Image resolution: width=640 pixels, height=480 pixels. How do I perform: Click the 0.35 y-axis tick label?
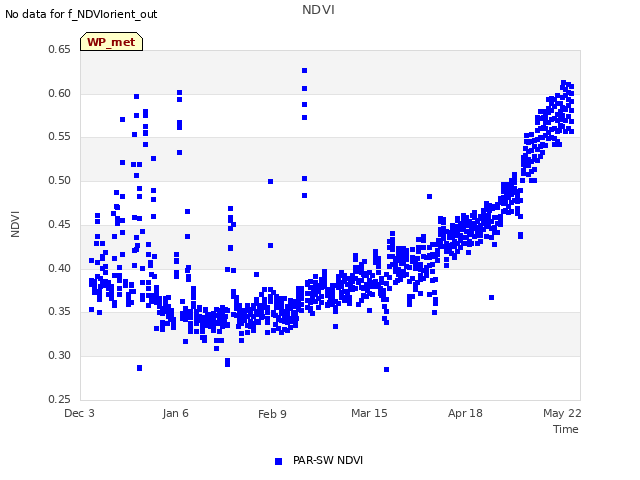coord(59,311)
